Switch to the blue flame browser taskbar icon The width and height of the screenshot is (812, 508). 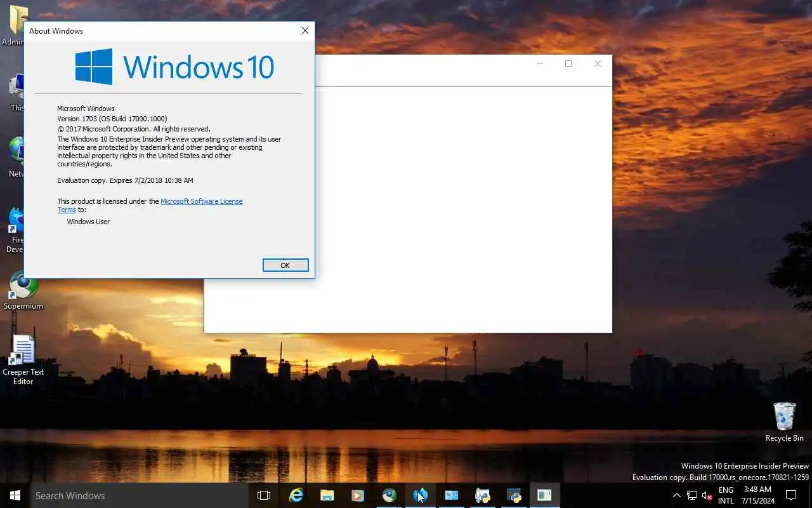click(x=420, y=495)
